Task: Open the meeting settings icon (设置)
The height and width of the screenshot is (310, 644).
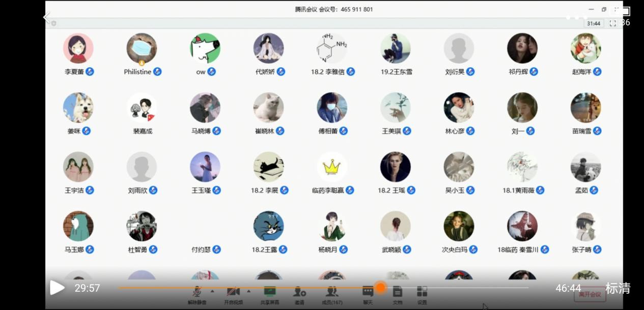Action: (422, 292)
